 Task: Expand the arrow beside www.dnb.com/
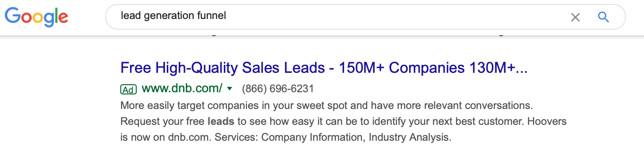(x=229, y=89)
